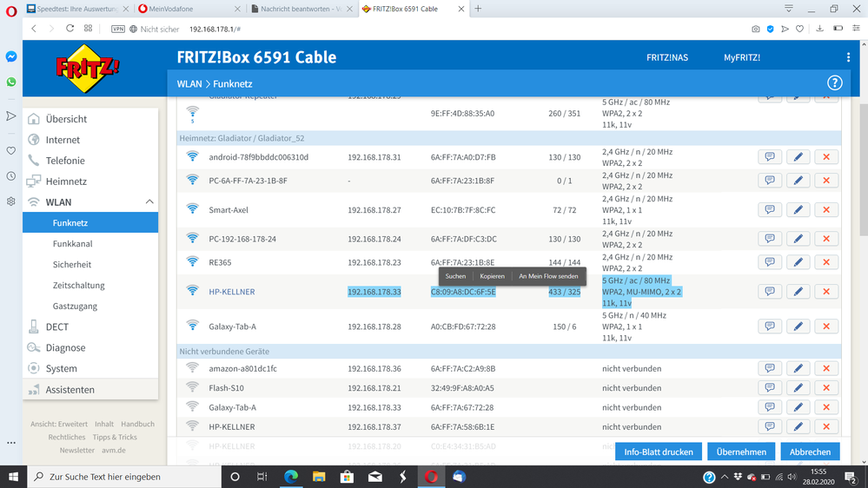This screenshot has width=868, height=488.
Task: Collapse the WLAN menu section
Action: click(x=149, y=202)
